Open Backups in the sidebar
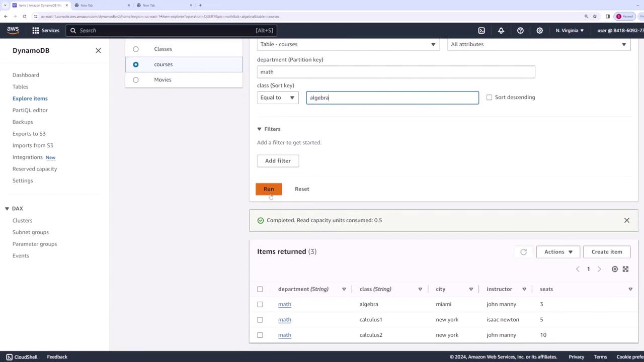644x362 pixels. click(23, 122)
